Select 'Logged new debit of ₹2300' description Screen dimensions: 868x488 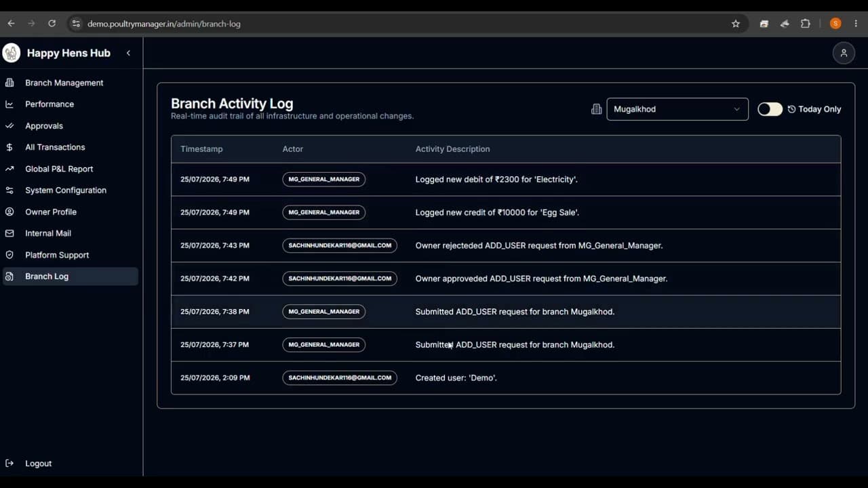tap(496, 180)
